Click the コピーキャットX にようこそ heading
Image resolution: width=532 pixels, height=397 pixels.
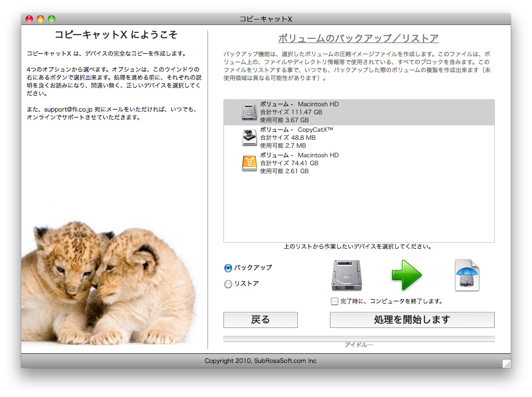pyautogui.click(x=116, y=35)
